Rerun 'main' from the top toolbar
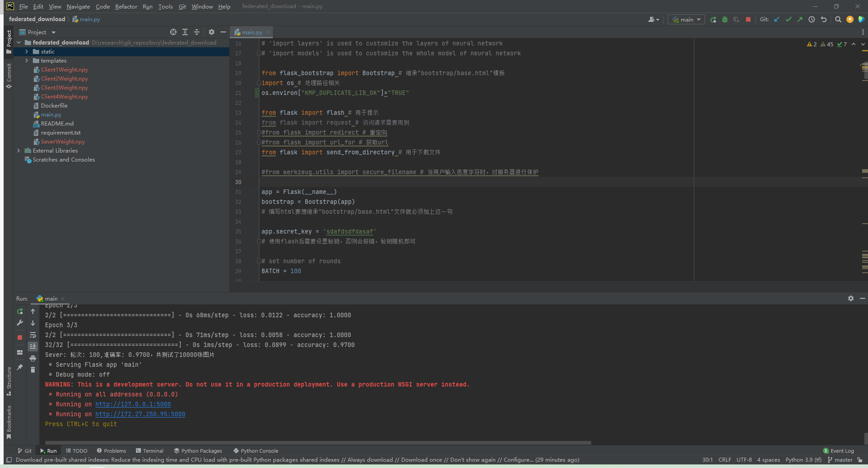 point(713,19)
